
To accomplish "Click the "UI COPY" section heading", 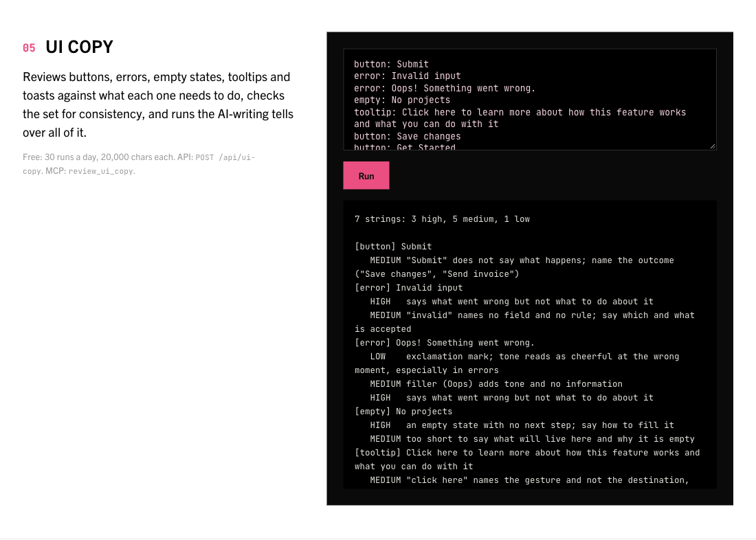I will click(x=79, y=47).
